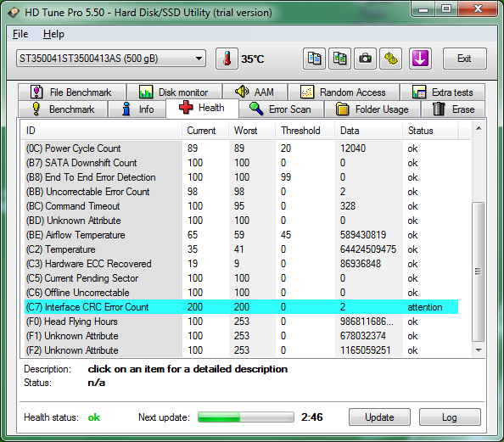The width and height of the screenshot is (504, 442).
Task: Click the HD Tune title bar app icon
Action: [14, 13]
